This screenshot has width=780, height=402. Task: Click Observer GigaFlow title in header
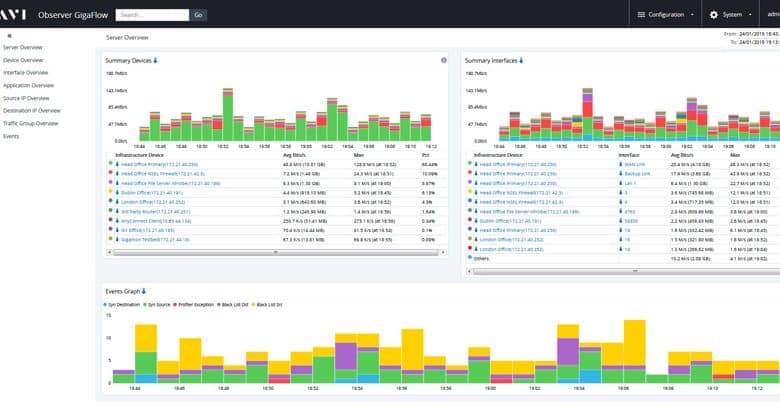tap(72, 15)
